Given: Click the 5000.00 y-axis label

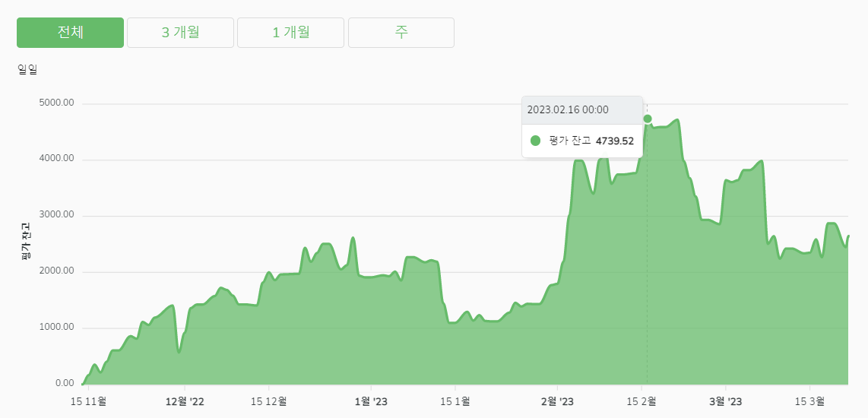Looking at the screenshot, I should [x=56, y=103].
